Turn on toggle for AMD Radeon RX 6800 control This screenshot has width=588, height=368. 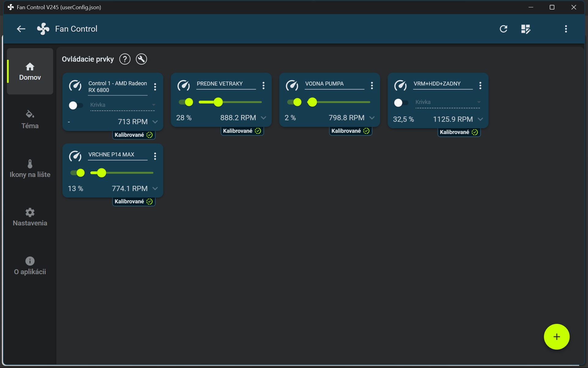click(76, 105)
